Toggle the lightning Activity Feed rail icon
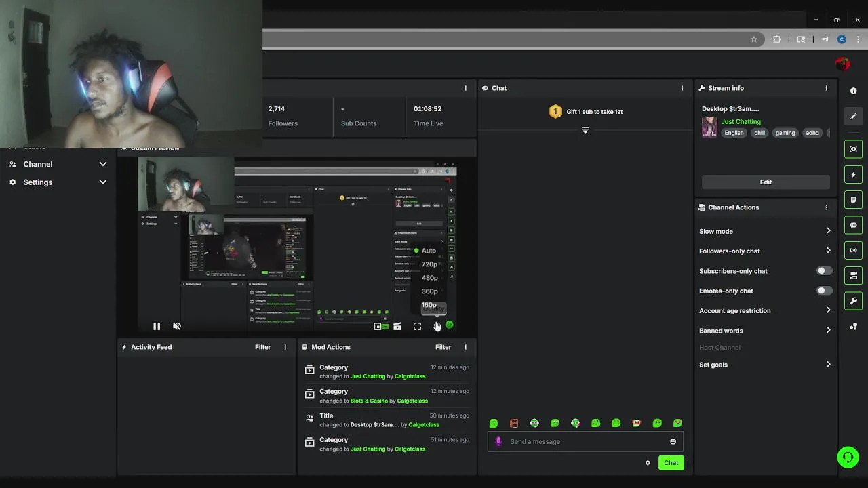Screen dimensions: 868x488 pyautogui.click(x=853, y=174)
